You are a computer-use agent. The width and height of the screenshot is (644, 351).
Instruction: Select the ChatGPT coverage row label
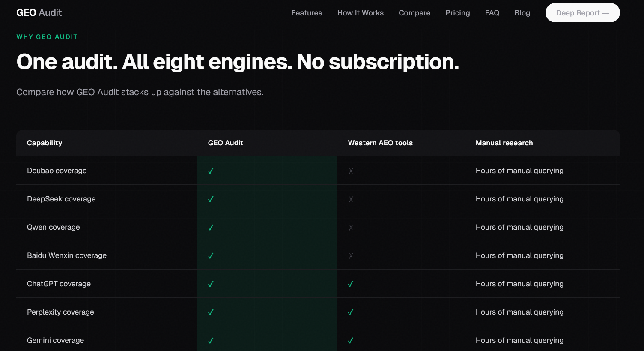click(59, 284)
